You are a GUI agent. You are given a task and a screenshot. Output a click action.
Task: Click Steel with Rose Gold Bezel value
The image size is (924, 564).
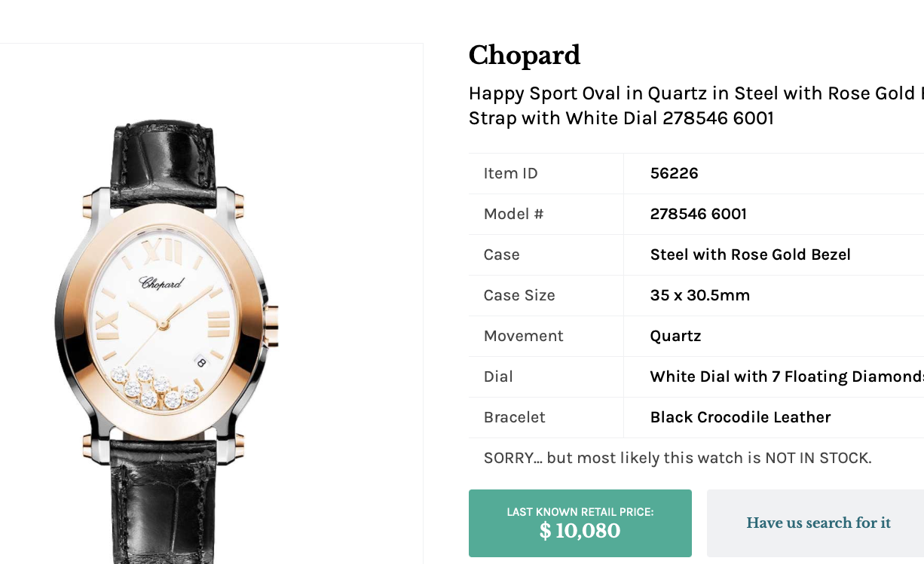751,255
